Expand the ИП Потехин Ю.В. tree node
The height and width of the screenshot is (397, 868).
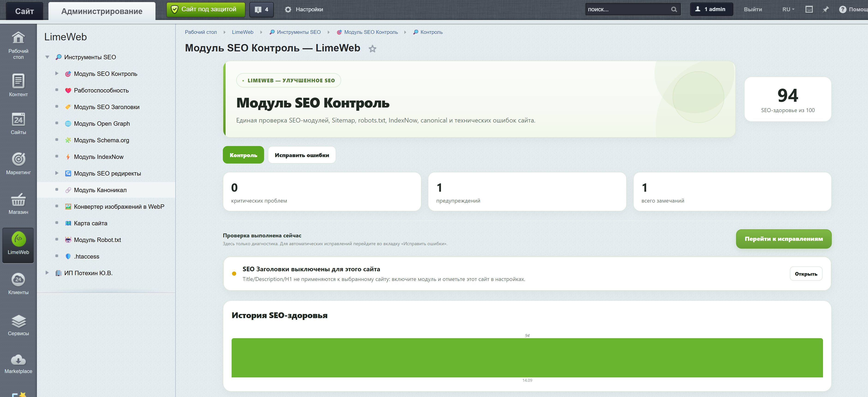pos(47,273)
